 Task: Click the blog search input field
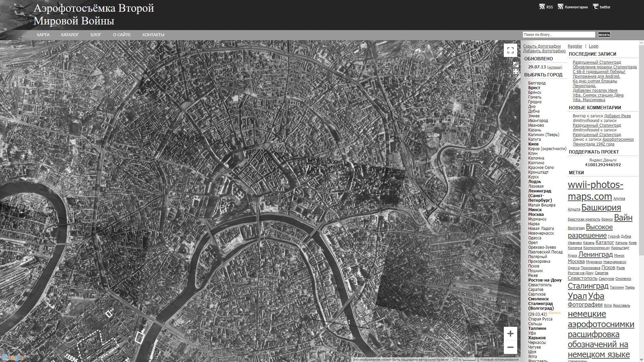[558, 35]
